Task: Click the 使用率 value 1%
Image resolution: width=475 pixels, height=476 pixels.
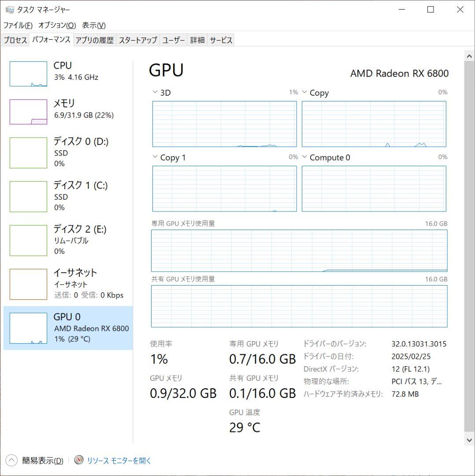Action: 159,359
